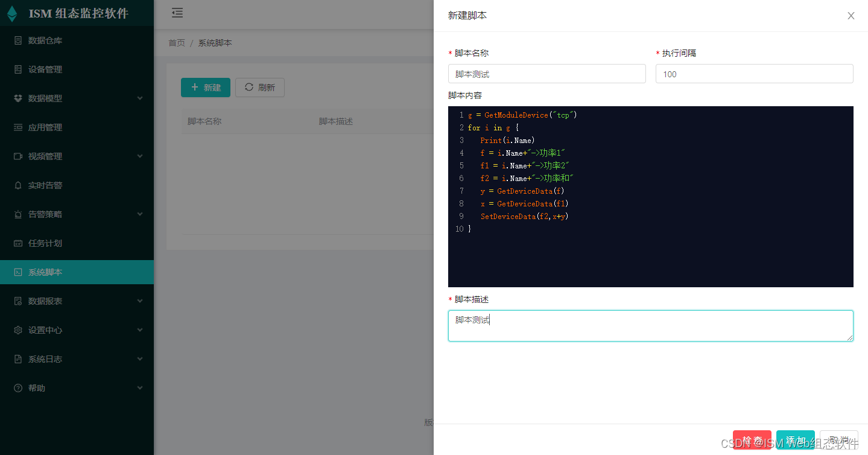Click the refresh icon in 刷新 button

click(249, 87)
